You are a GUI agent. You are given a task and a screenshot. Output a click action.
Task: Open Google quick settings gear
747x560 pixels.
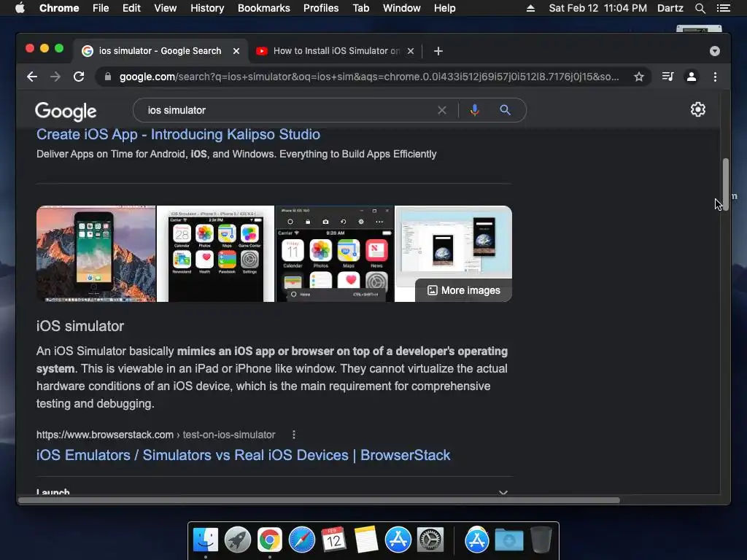(x=698, y=109)
